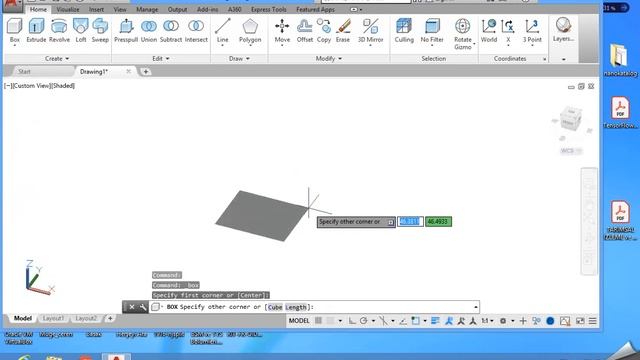Toggle clean screen in status bar

580,321
